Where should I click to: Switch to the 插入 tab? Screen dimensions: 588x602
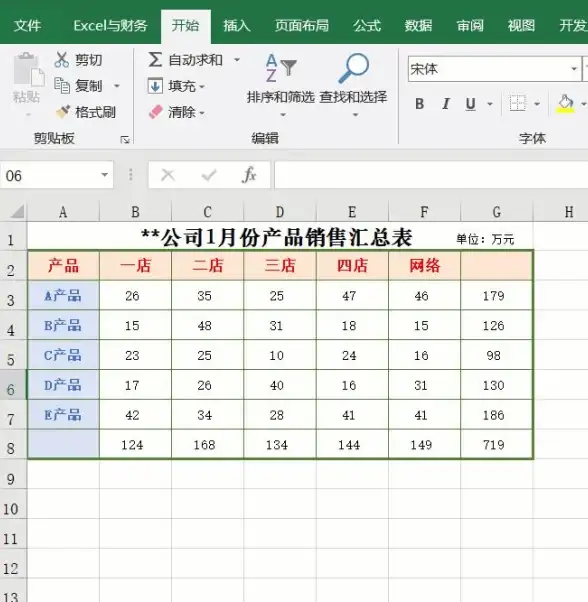237,26
